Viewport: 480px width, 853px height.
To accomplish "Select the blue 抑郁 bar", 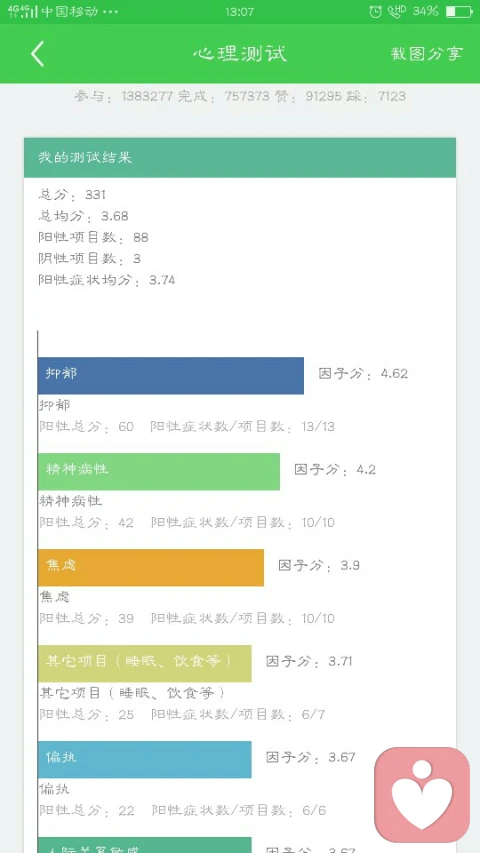I will (x=171, y=376).
